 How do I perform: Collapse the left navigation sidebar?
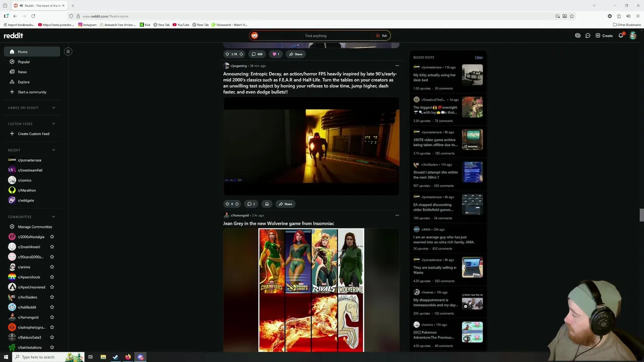click(x=68, y=51)
